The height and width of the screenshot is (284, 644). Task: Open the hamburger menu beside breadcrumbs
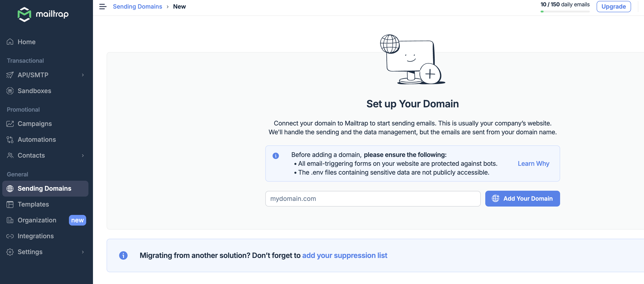tap(102, 7)
